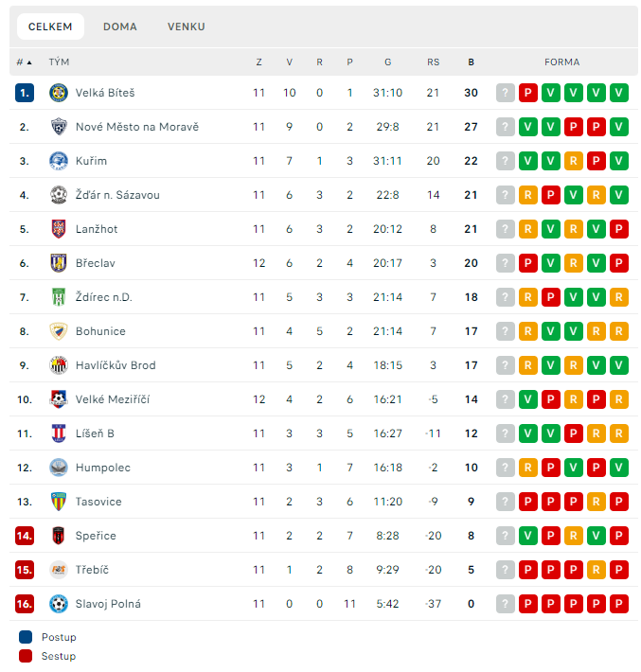Click Humpolec's last green V form badge
This screenshot has height=672, width=641.
pos(618,468)
